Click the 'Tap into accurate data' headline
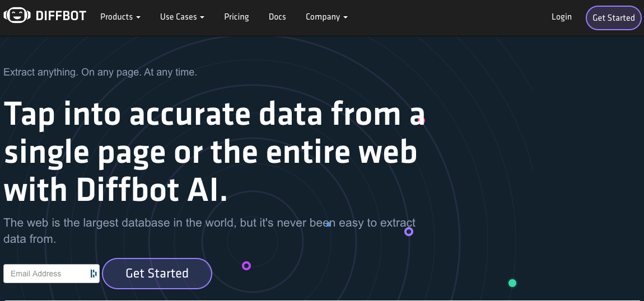Viewport: 644px width, 301px height. tap(213, 152)
